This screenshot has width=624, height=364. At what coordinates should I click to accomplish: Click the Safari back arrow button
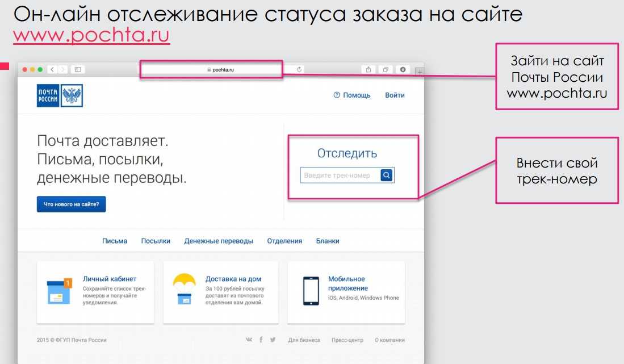[52, 69]
